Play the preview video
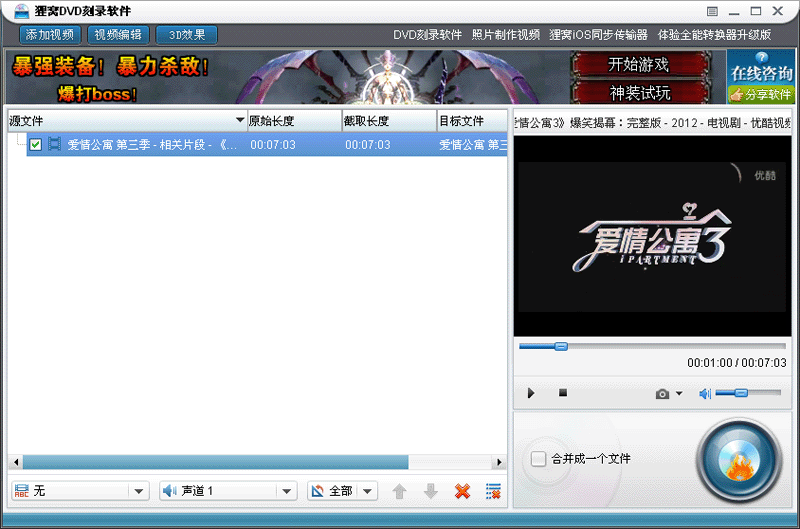The image size is (800, 529). pyautogui.click(x=531, y=393)
